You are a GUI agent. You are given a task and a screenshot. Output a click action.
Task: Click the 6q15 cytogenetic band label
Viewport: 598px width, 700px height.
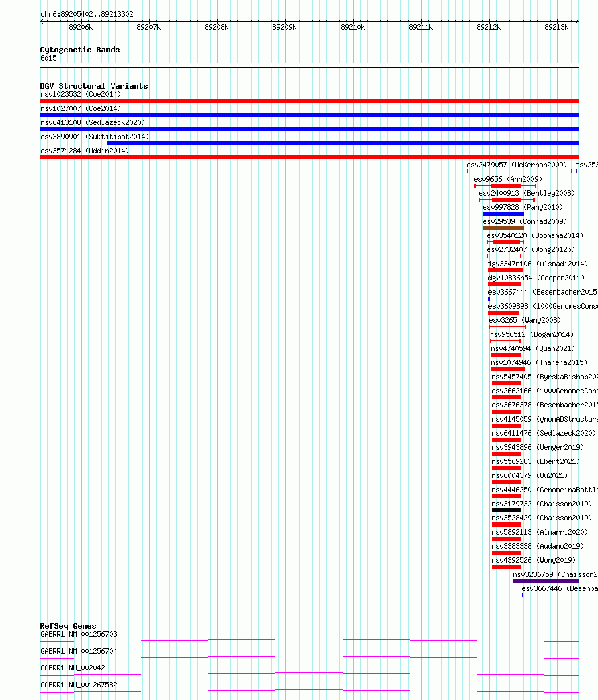(x=48, y=58)
